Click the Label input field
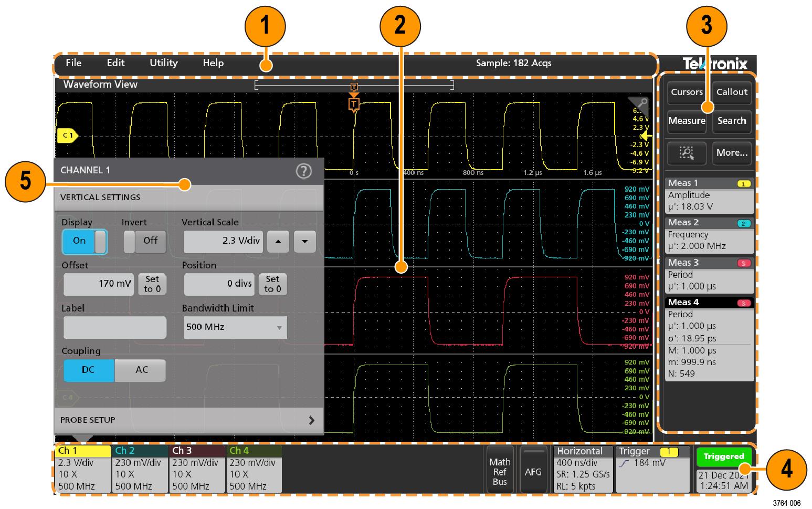Image resolution: width=812 pixels, height=509 pixels. (x=115, y=327)
